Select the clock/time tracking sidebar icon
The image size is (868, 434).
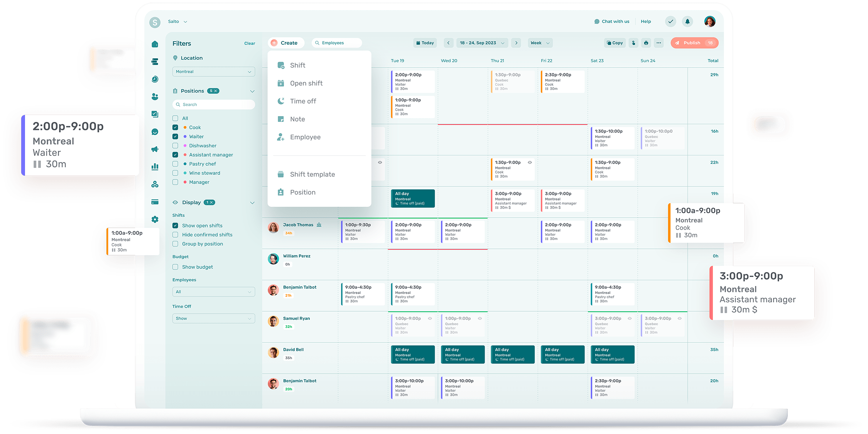point(155,79)
